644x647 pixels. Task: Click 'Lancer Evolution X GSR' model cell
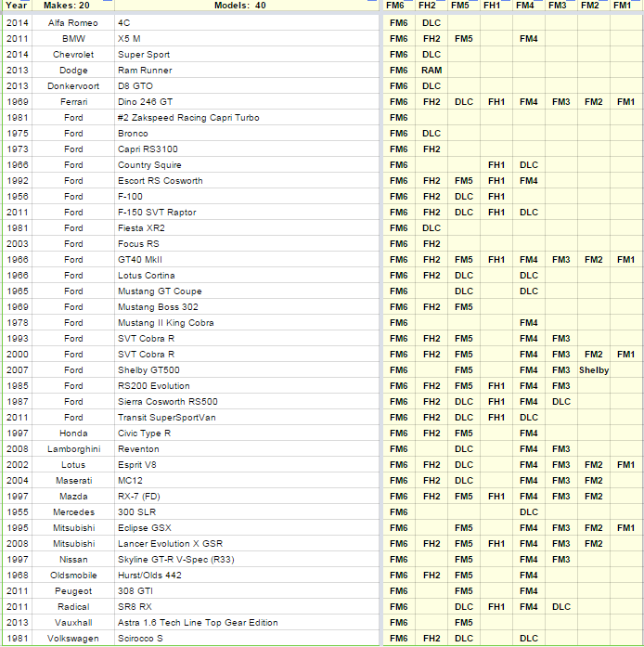(246, 544)
